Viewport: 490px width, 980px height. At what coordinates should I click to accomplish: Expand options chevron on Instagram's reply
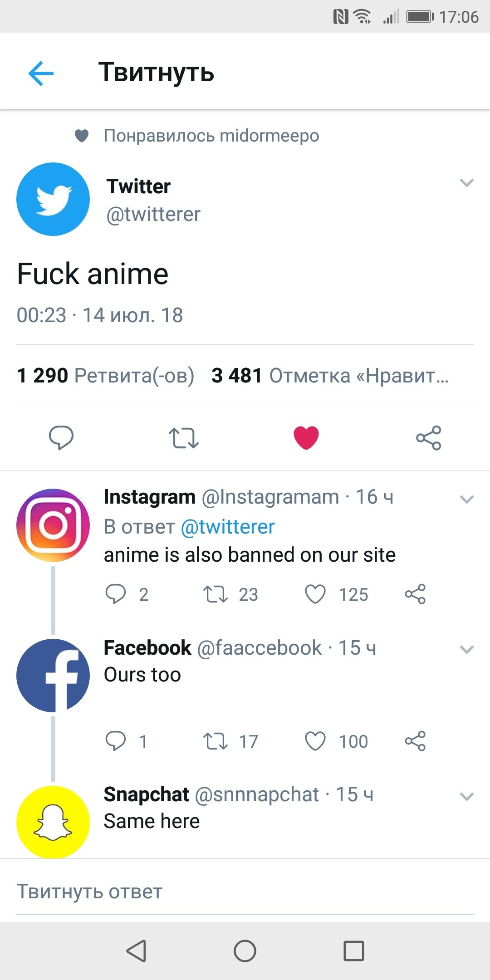tap(466, 500)
